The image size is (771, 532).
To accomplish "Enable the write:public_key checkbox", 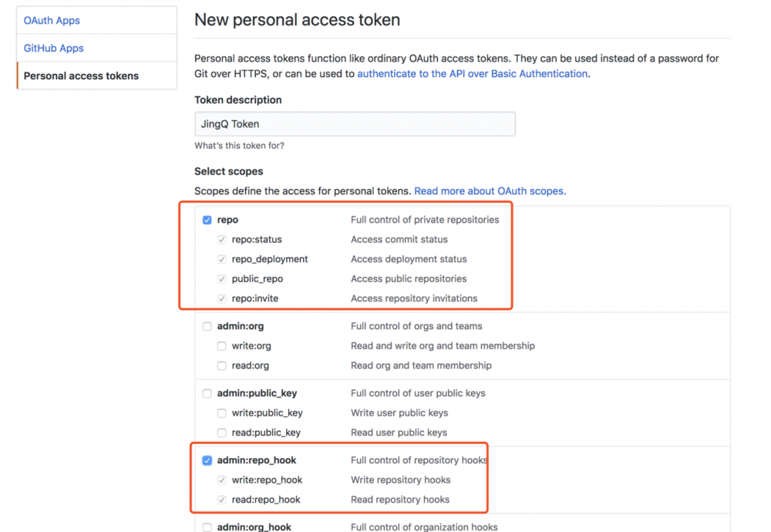I will coord(221,412).
